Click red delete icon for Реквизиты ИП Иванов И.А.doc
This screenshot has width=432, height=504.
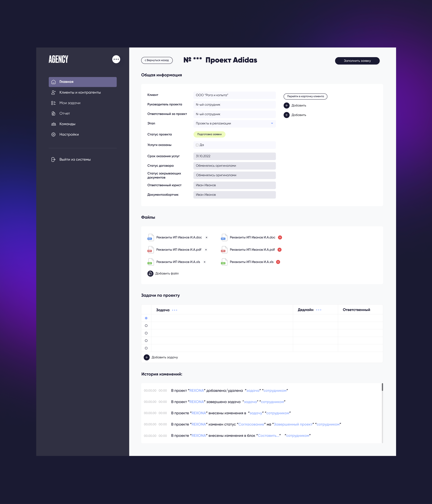(280, 237)
